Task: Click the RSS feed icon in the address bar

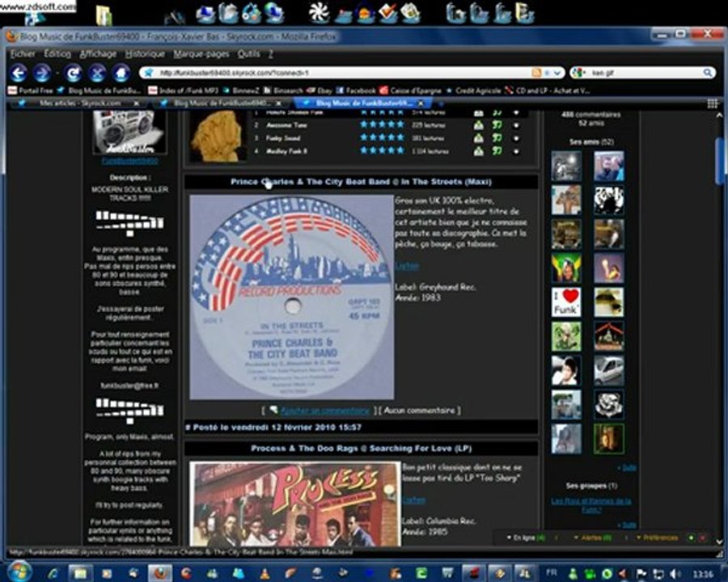Action: click(536, 73)
